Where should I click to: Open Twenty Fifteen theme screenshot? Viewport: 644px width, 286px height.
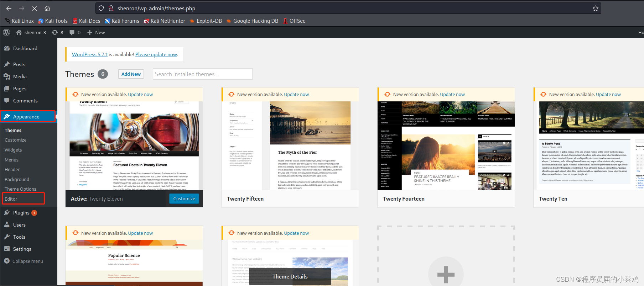point(290,145)
